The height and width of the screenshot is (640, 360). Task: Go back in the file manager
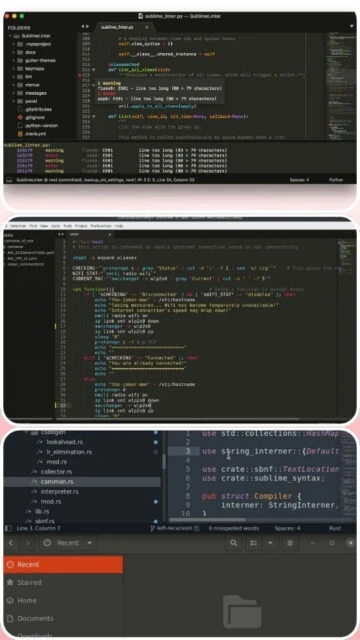pos(11,543)
